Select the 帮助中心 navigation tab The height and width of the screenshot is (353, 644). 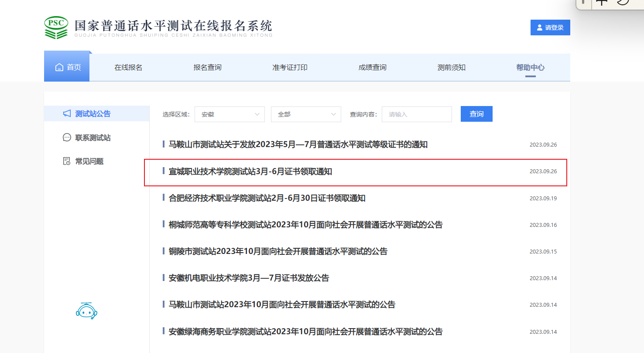530,67
